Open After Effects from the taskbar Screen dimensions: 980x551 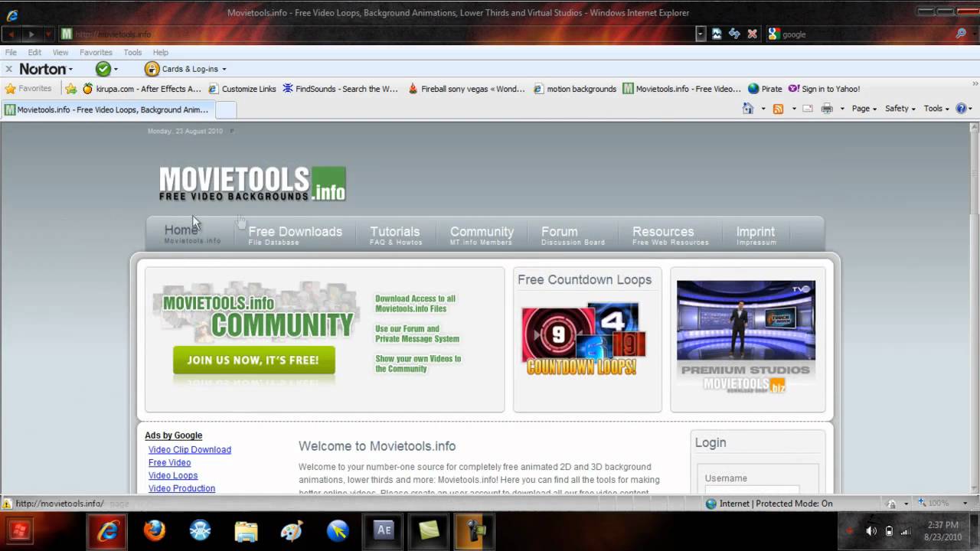click(383, 531)
